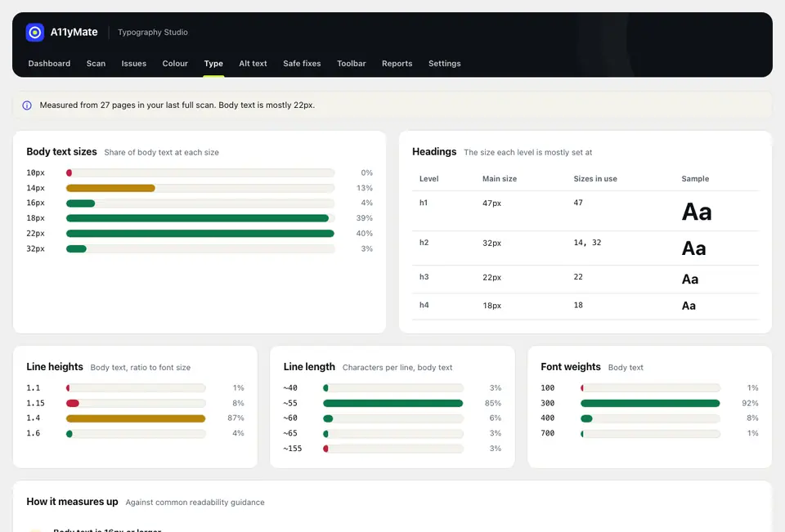The width and height of the screenshot is (785, 532).
Task: Click the '14, 32' sizes in use cell
Action: pos(587,243)
